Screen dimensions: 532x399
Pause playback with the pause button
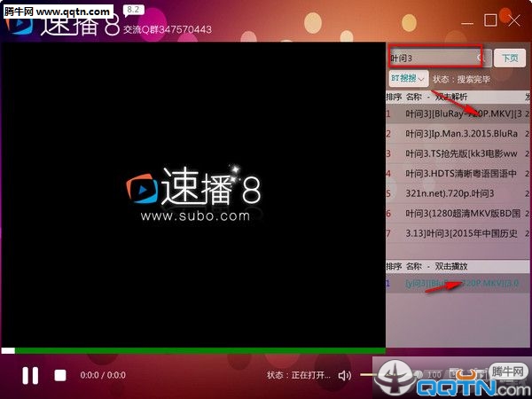click(30, 375)
